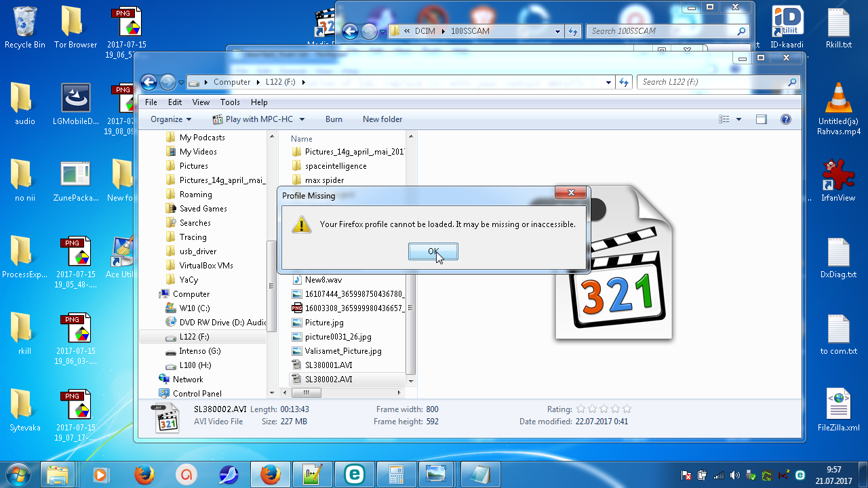Expand the Organize dropdown
Screen dimensions: 868x488
tap(171, 119)
